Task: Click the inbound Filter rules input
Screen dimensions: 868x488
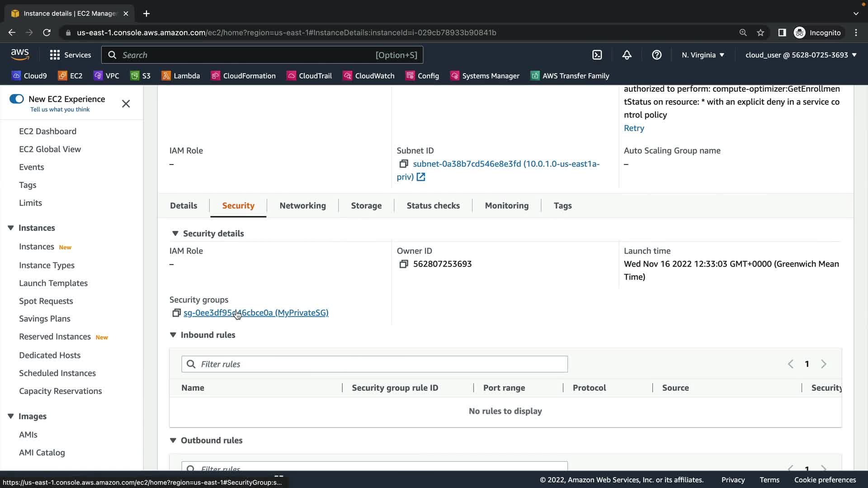Action: point(374,364)
